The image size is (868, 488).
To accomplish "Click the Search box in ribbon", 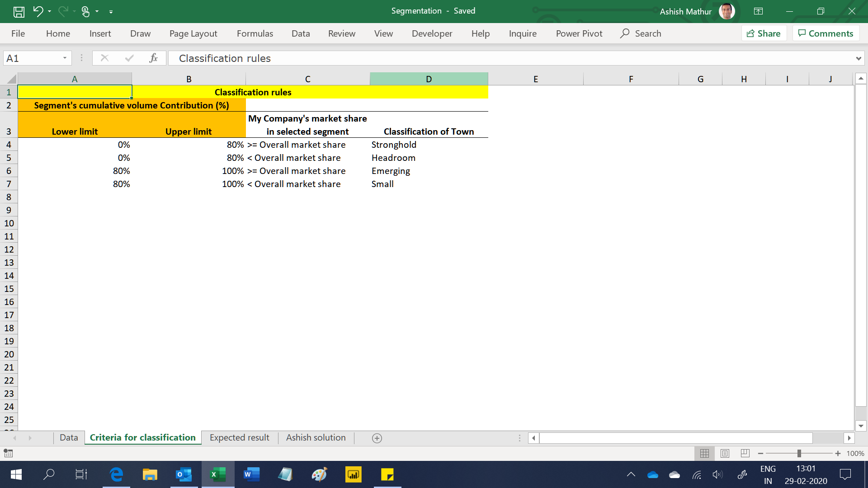I will tap(641, 33).
